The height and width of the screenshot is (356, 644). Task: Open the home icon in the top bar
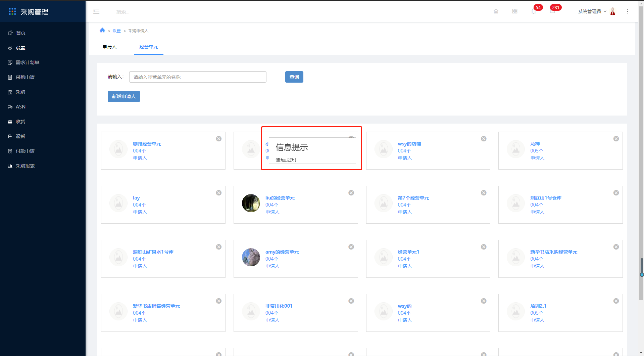(496, 11)
